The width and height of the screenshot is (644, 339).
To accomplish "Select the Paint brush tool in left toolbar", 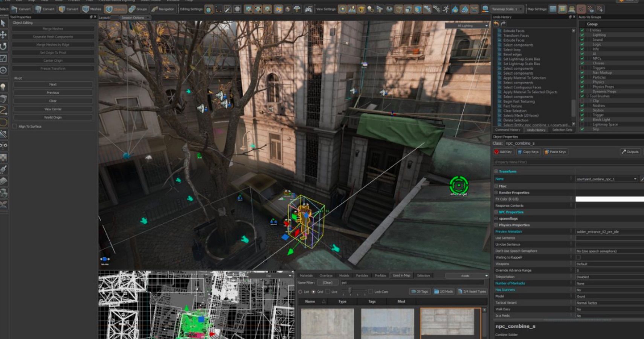I will (3, 169).
